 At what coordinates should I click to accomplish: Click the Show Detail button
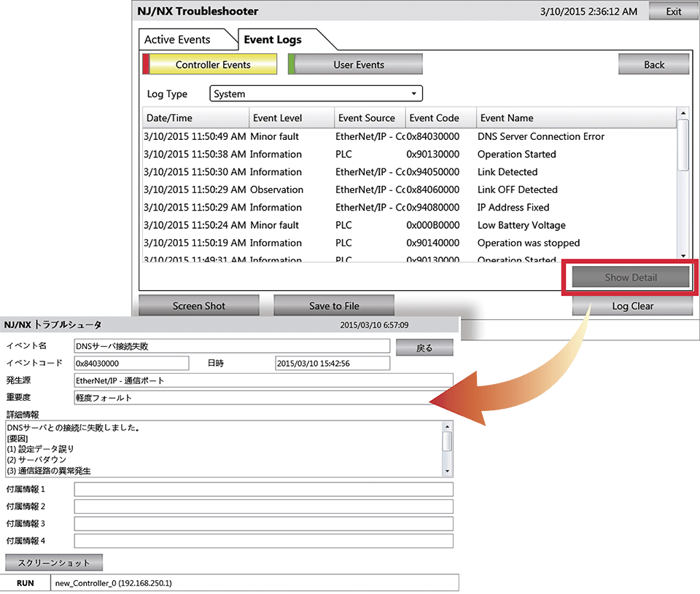(630, 277)
